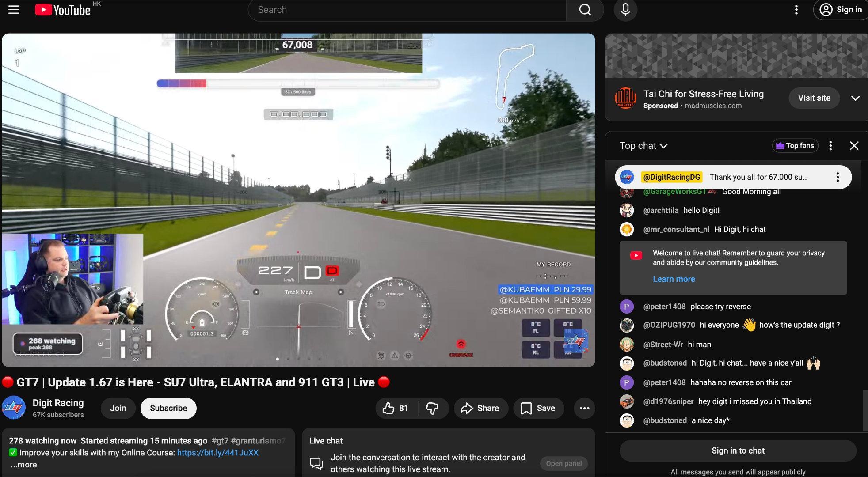
Task: Save the video to playlist
Action: 538,408
